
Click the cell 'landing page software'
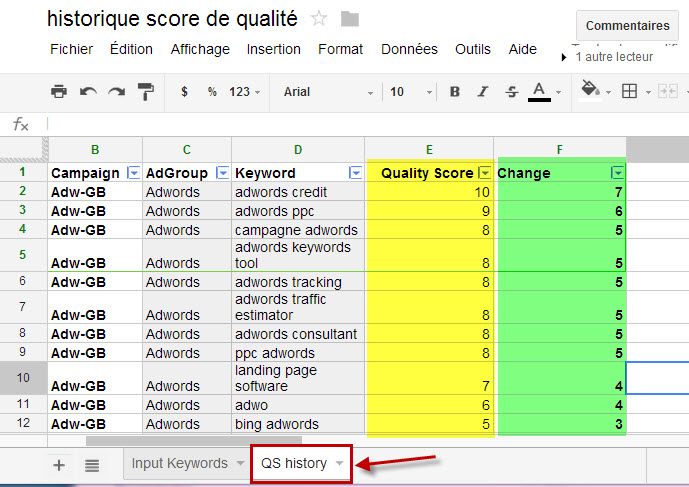pos(298,378)
